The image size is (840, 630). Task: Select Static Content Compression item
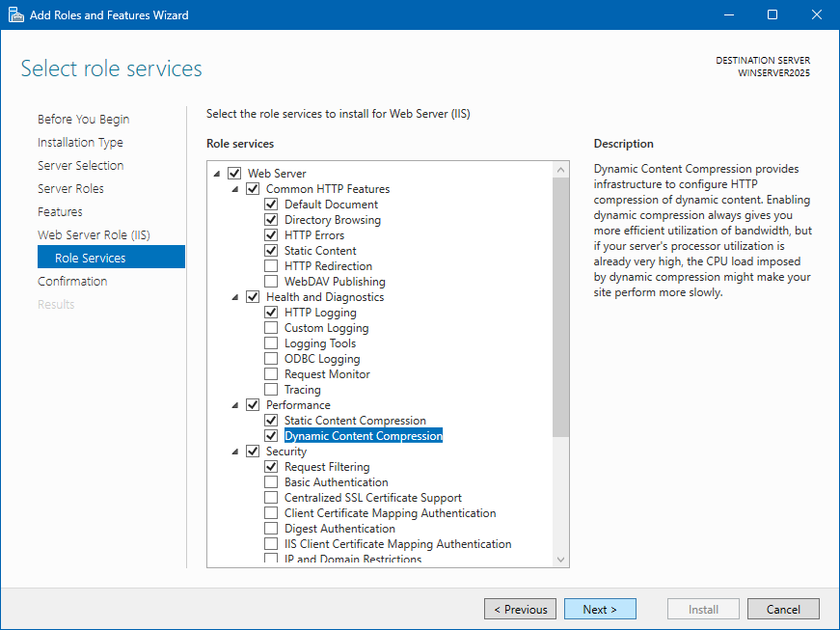355,421
